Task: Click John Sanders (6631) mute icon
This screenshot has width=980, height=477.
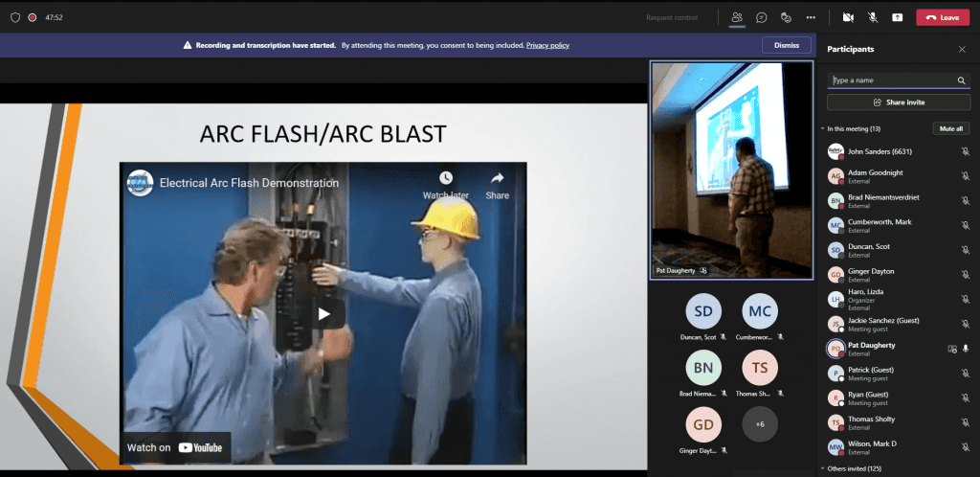Action: pyautogui.click(x=965, y=151)
